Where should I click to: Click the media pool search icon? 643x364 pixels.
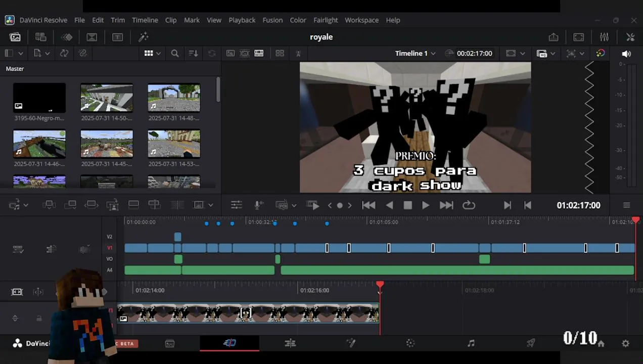175,53
